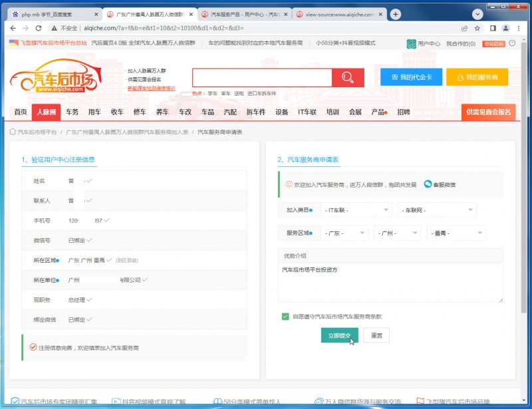The image size is (532, 409).
Task: Close the 汽车服务产品 tab
Action: click(x=286, y=14)
